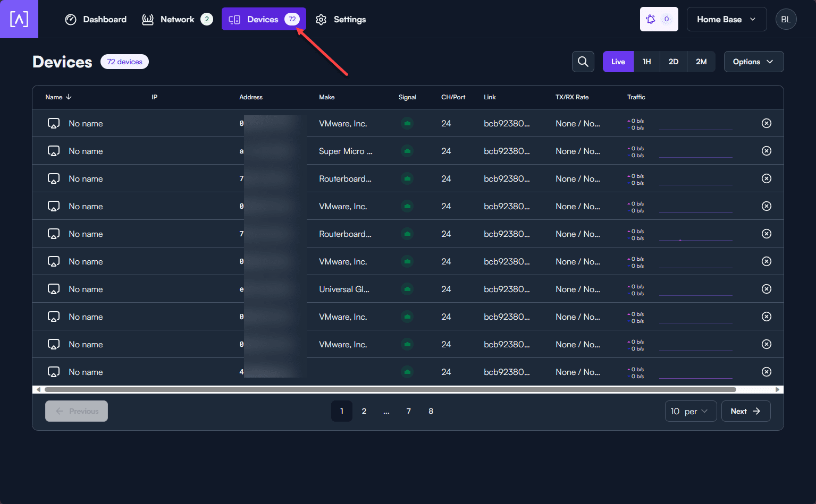816x504 pixels.
Task: Click the link value in the Super Micro row
Action: [507, 151]
